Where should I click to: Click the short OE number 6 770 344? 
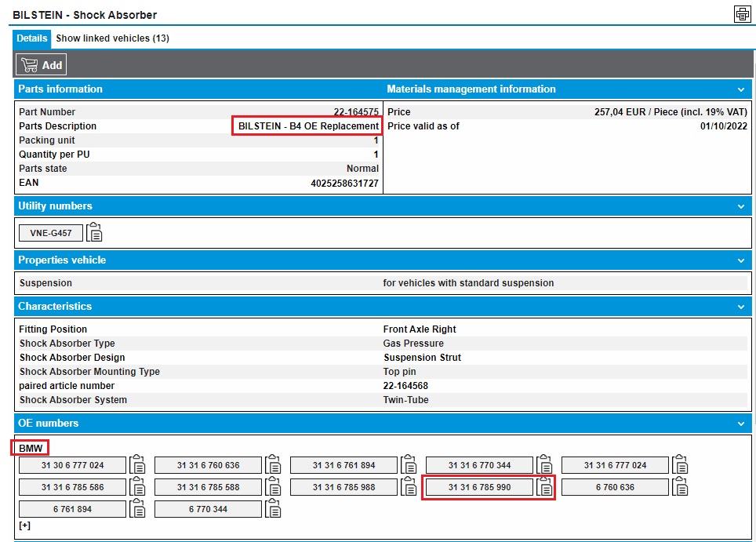[209, 509]
